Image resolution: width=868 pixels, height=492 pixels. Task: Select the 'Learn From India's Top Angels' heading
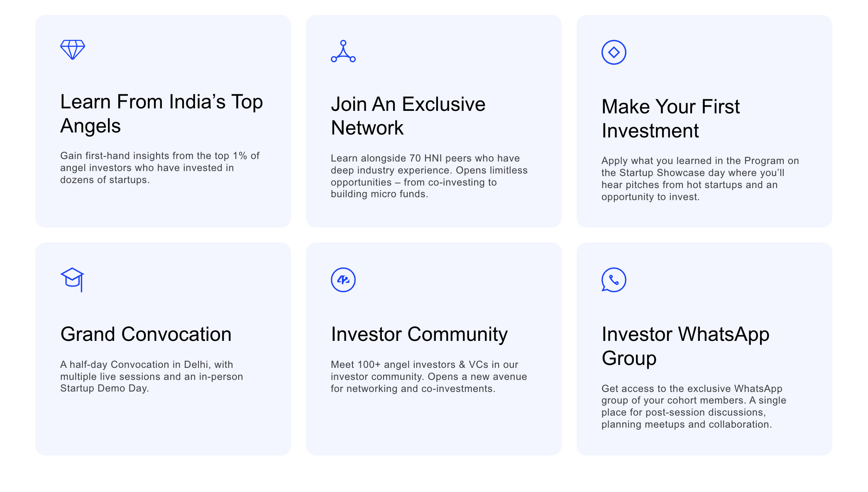(161, 114)
